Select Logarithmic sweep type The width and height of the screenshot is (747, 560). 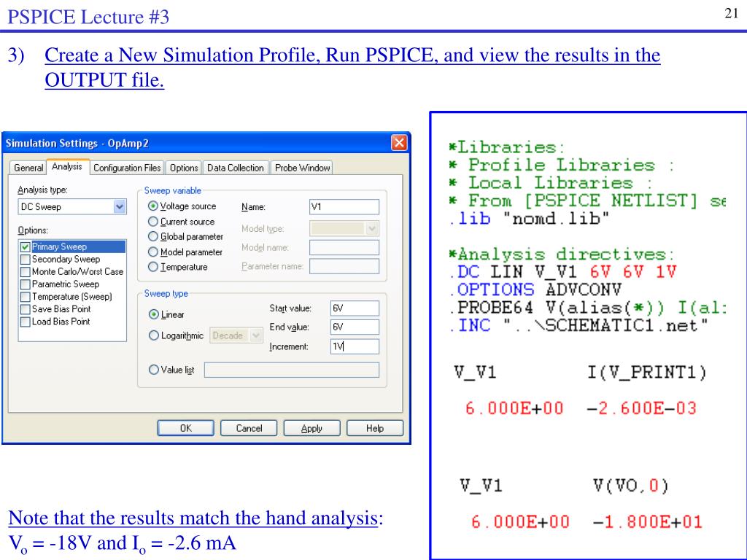(x=154, y=335)
